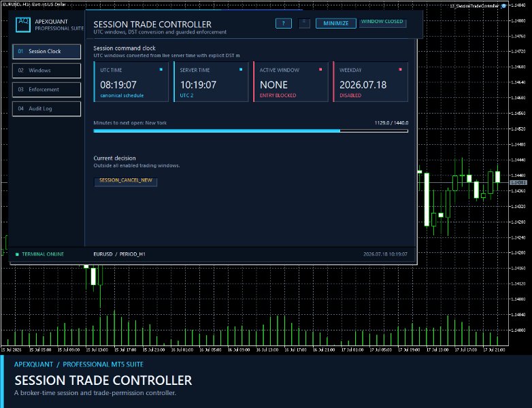Click the red indicator dot on ACTIVE WINDOW card
This screenshot has width=532, height=408.
pos(320,69)
